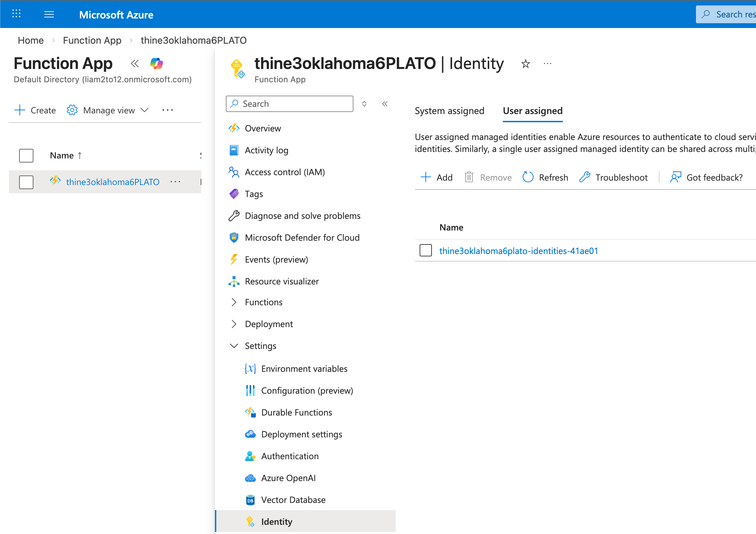Open Microsoft Defender for Cloud

pos(302,238)
